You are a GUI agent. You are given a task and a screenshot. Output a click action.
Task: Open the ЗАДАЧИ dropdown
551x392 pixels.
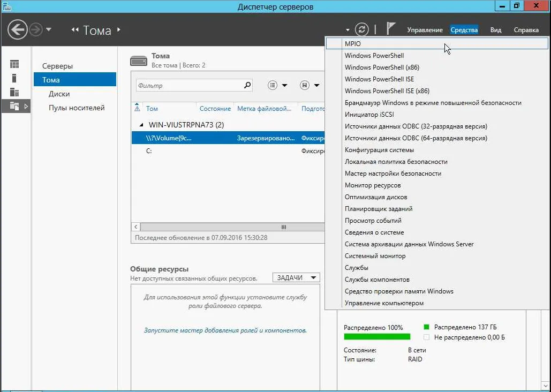pyautogui.click(x=296, y=278)
